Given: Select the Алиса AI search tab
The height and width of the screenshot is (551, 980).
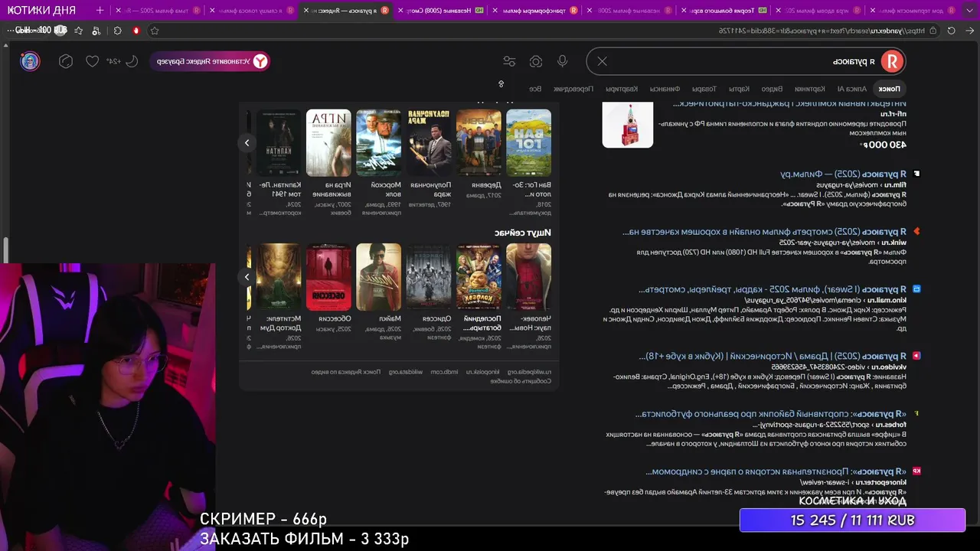Looking at the screenshot, I should click(852, 89).
